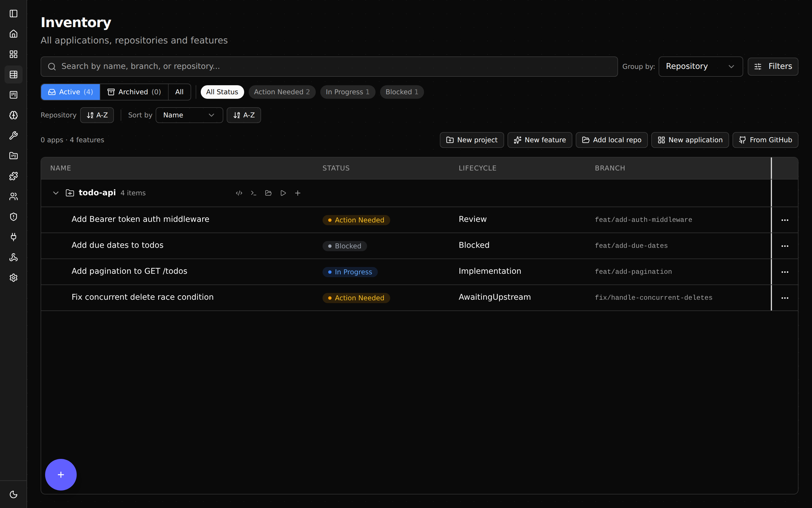The width and height of the screenshot is (812, 508).
Task: Click the Add local repo button
Action: [x=612, y=140]
